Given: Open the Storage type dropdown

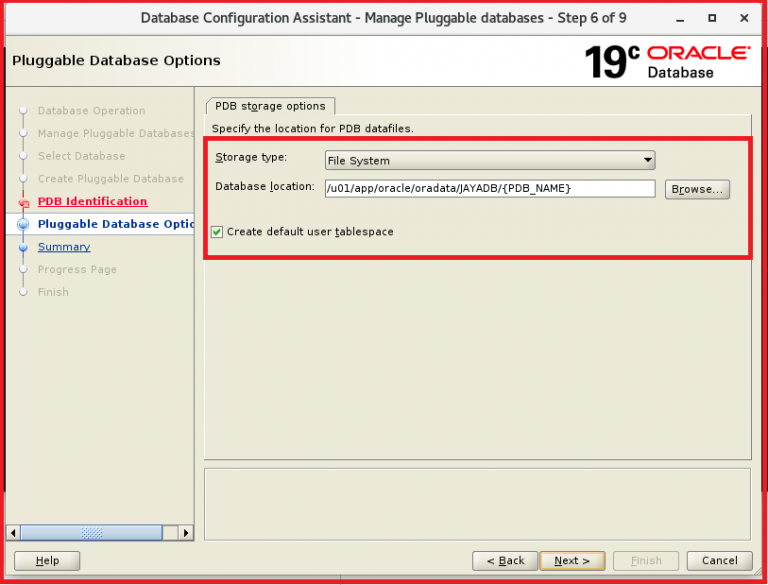Looking at the screenshot, I should click(490, 160).
